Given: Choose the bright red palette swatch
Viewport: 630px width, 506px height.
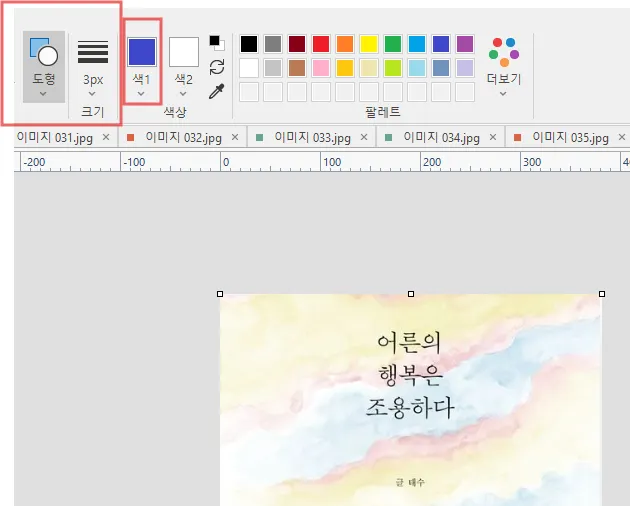Looking at the screenshot, I should coord(321,44).
